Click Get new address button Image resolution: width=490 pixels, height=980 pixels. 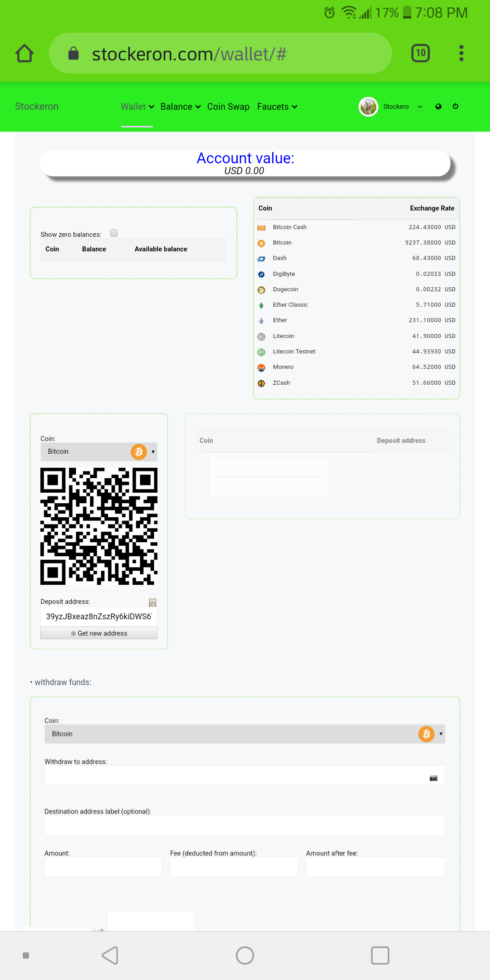point(99,633)
